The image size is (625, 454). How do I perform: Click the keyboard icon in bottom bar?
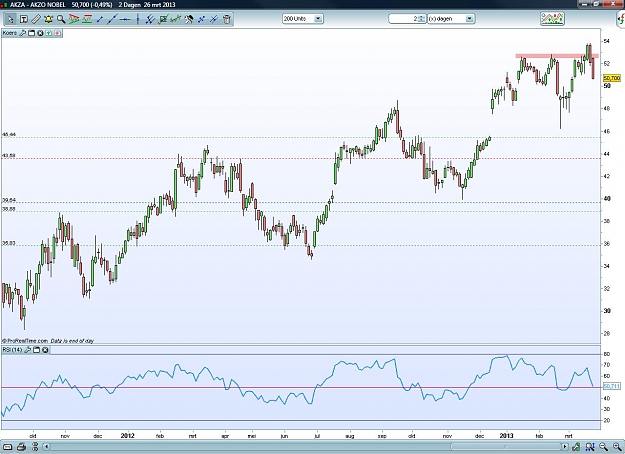tap(8, 447)
